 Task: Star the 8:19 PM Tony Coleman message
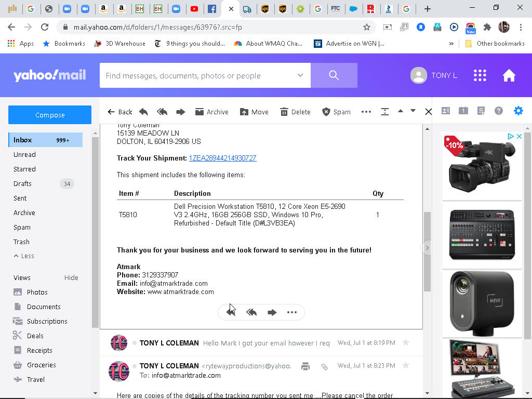405,343
